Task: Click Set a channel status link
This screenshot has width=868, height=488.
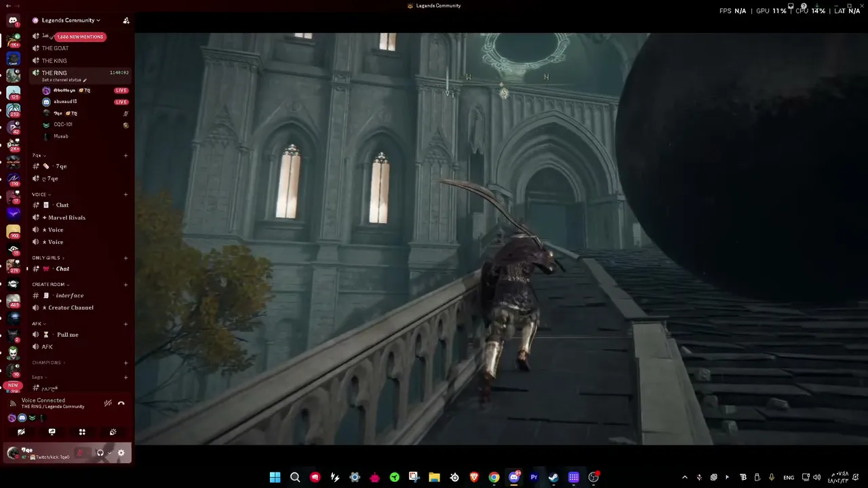Action: pos(64,80)
